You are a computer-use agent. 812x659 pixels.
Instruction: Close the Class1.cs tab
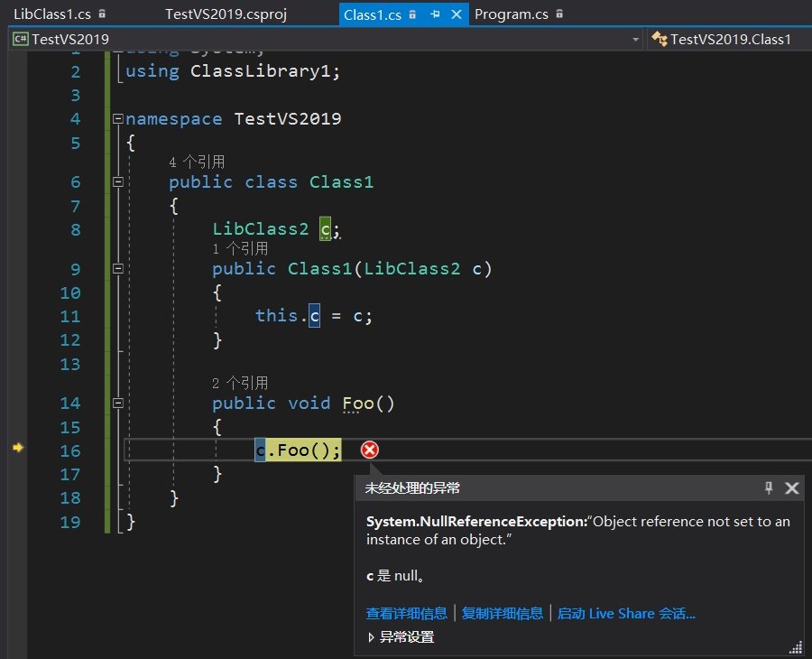456,14
